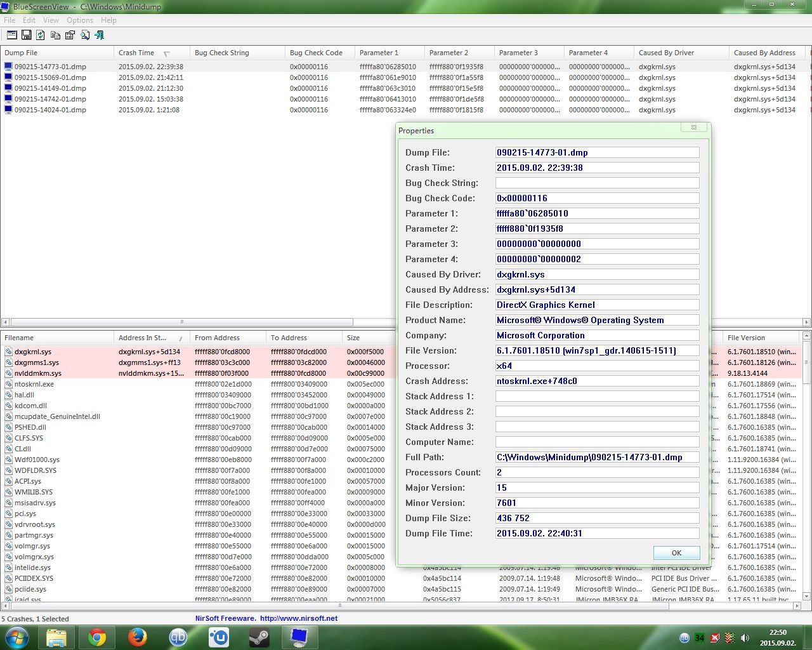Sort by the Dump File column header
The width and height of the screenshot is (812, 650).
[57, 53]
